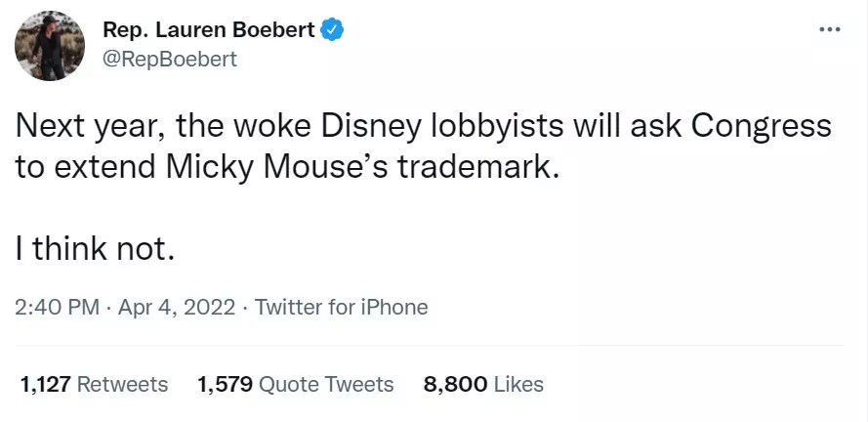The image size is (868, 422).
Task: Visit the @RepBoebert handle link
Action: tap(170, 59)
